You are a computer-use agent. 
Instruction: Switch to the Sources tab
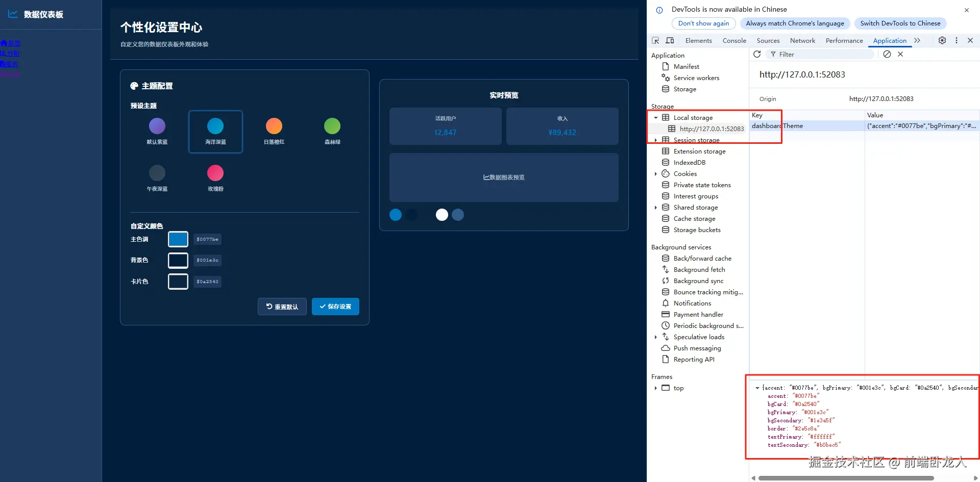coord(768,40)
